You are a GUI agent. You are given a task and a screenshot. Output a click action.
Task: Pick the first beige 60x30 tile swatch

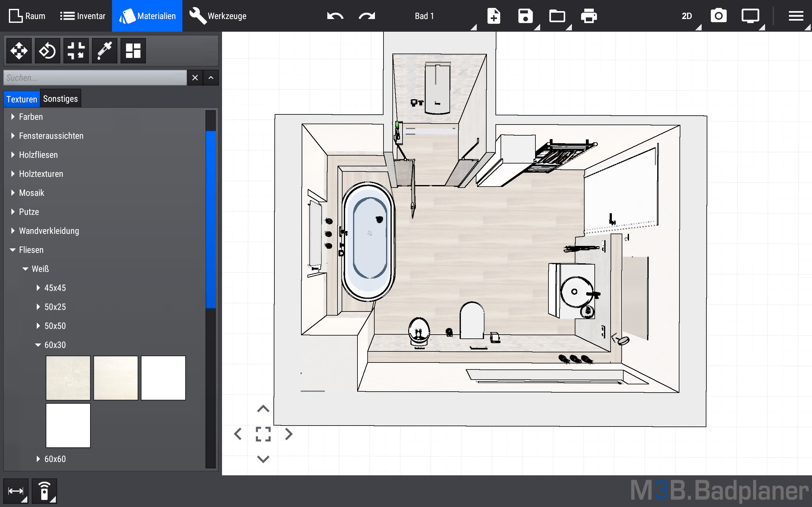coord(68,378)
